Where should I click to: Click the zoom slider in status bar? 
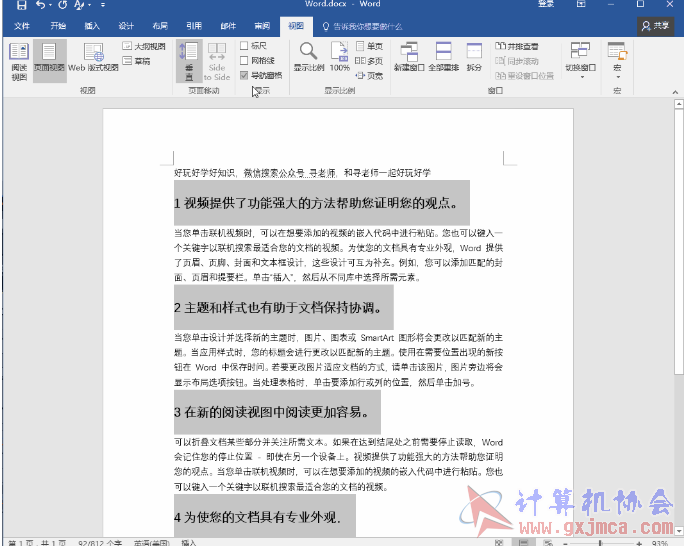point(601,543)
